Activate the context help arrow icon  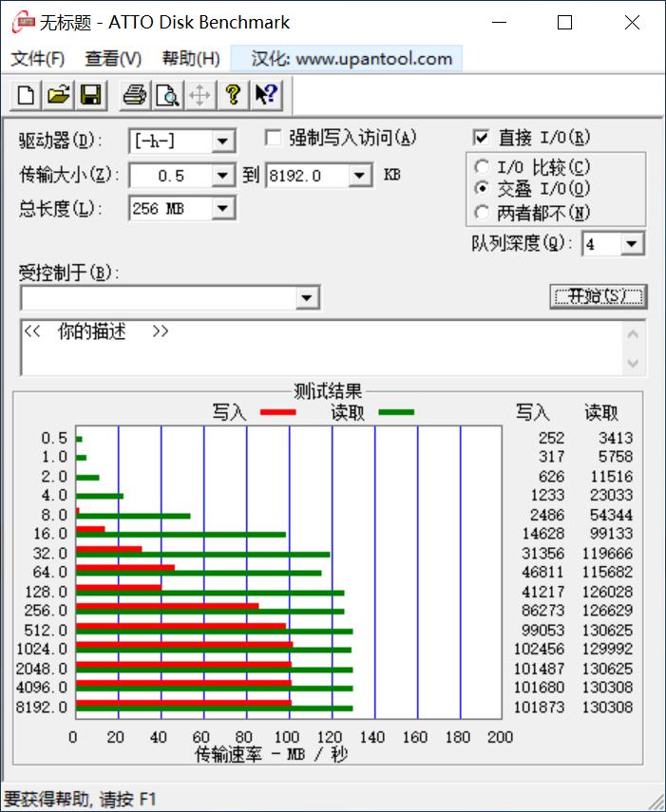[x=266, y=95]
